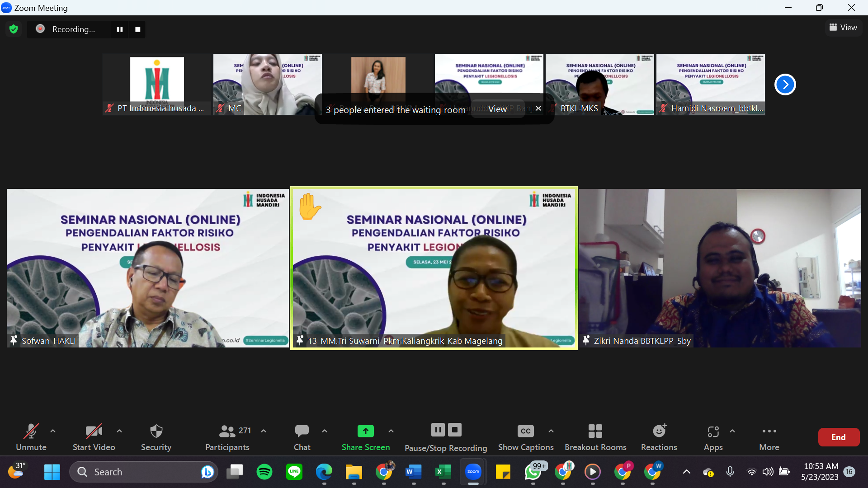868x488 pixels.
Task: Expand audio options arrow next to Unmute
Action: (53, 431)
